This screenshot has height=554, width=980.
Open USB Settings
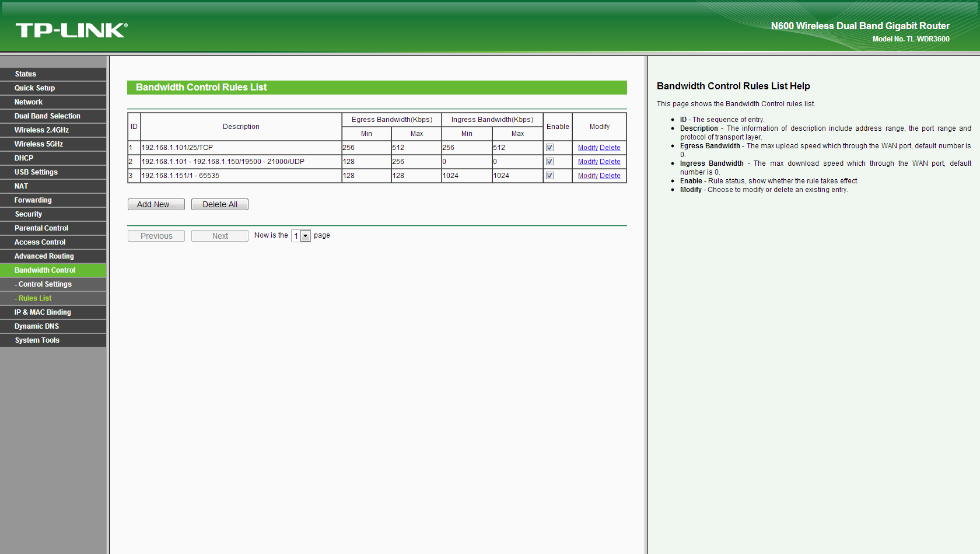point(53,172)
